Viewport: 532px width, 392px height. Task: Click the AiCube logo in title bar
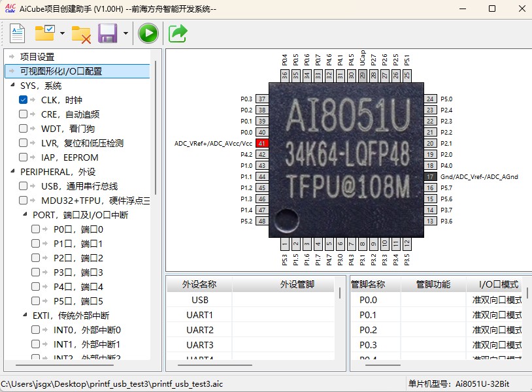(10, 8)
